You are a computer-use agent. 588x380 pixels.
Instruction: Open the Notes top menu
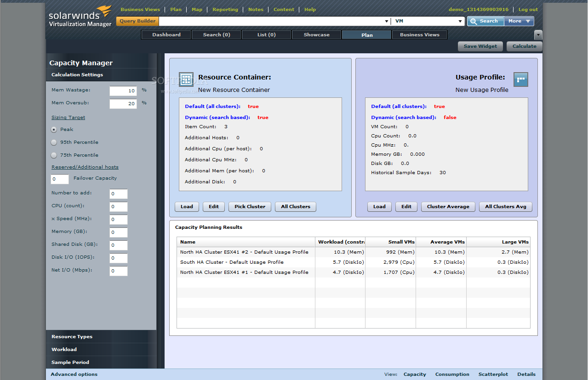coord(256,10)
